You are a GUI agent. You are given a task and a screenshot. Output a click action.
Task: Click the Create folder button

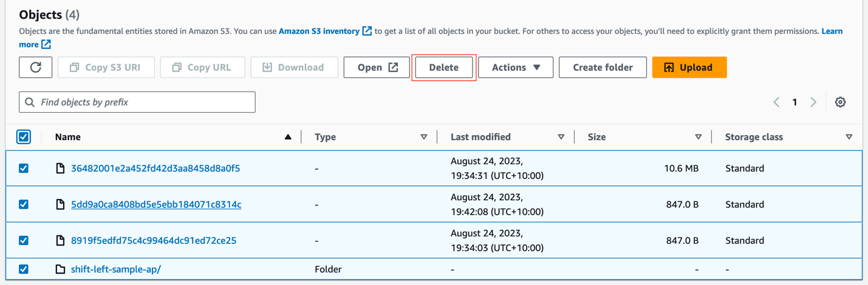(x=603, y=67)
